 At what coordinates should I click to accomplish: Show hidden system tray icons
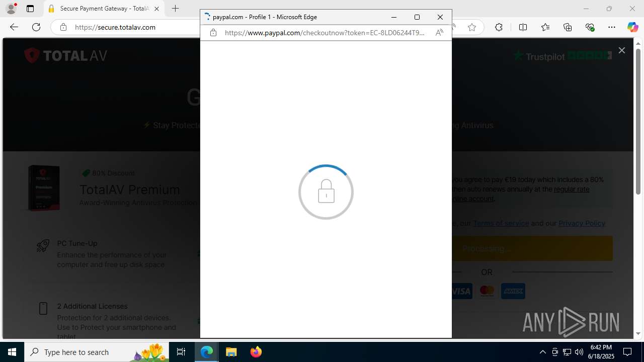pyautogui.click(x=542, y=352)
